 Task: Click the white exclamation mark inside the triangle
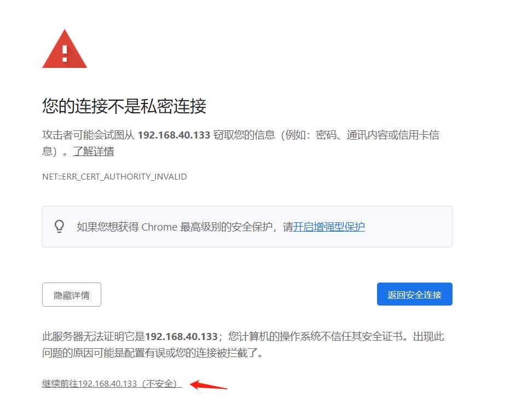pyautogui.click(x=65, y=54)
